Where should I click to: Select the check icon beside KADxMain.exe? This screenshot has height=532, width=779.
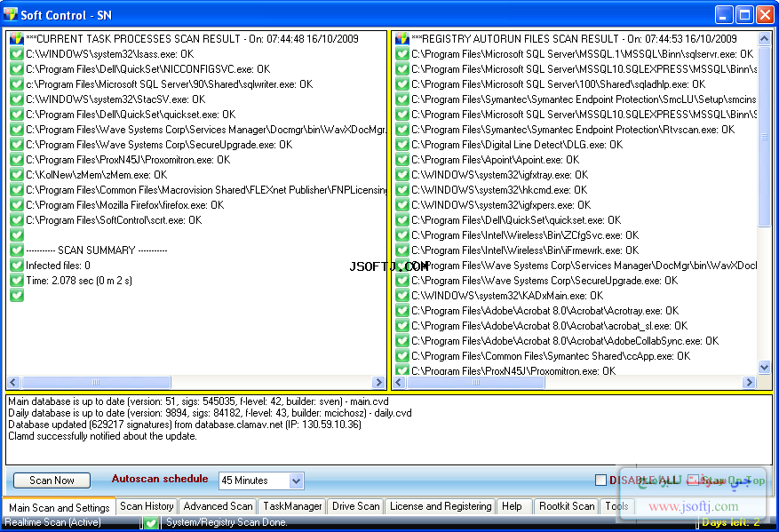click(x=401, y=296)
